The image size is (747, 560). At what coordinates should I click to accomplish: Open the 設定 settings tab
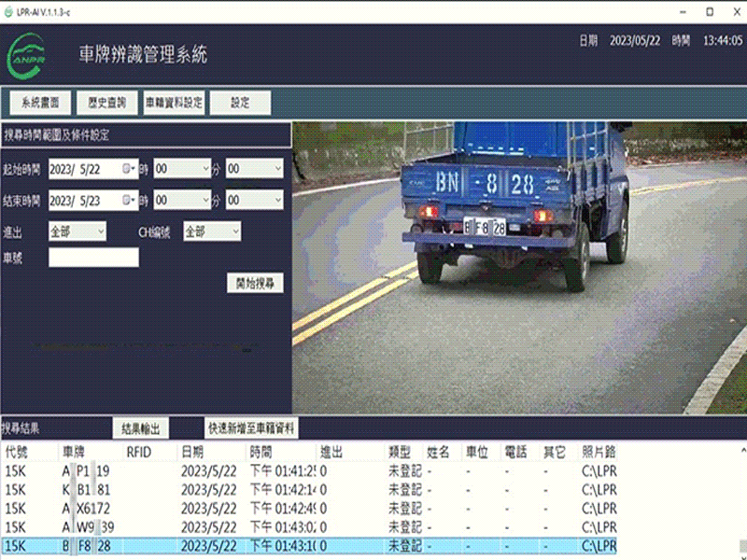pos(240,103)
